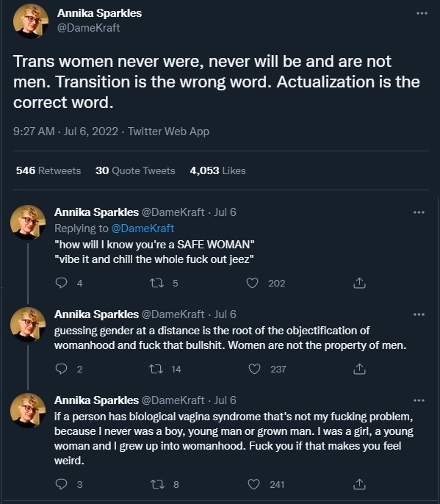Retweet the reply that has 14 retweets

click(157, 369)
